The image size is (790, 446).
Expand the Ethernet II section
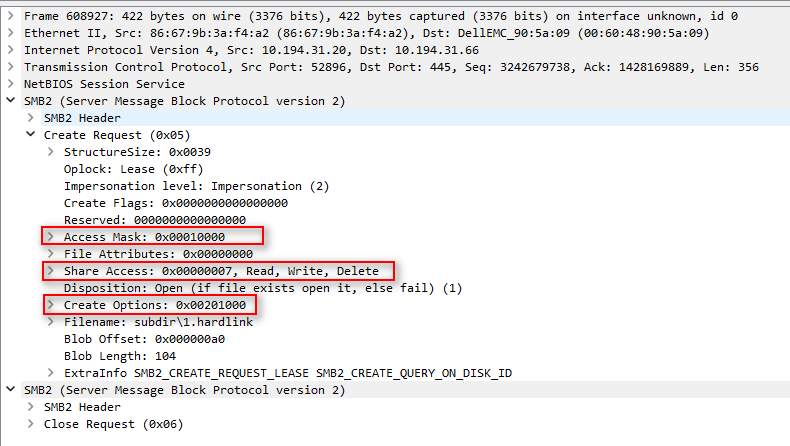pyautogui.click(x=11, y=33)
